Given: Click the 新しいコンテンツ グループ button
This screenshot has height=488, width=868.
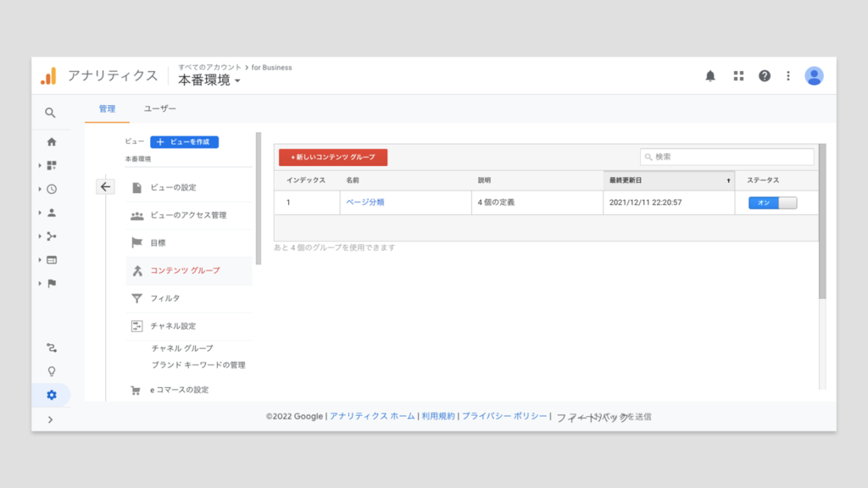Looking at the screenshot, I should pos(333,158).
